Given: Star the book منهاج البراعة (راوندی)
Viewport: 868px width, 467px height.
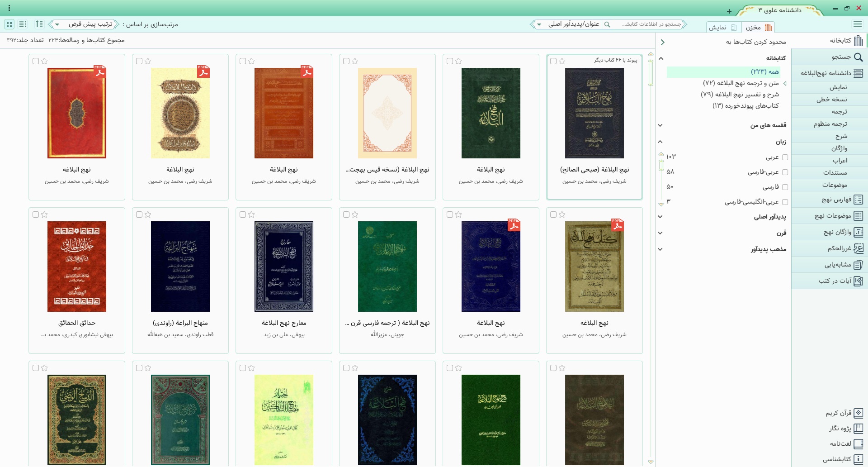Looking at the screenshot, I should pos(148,214).
